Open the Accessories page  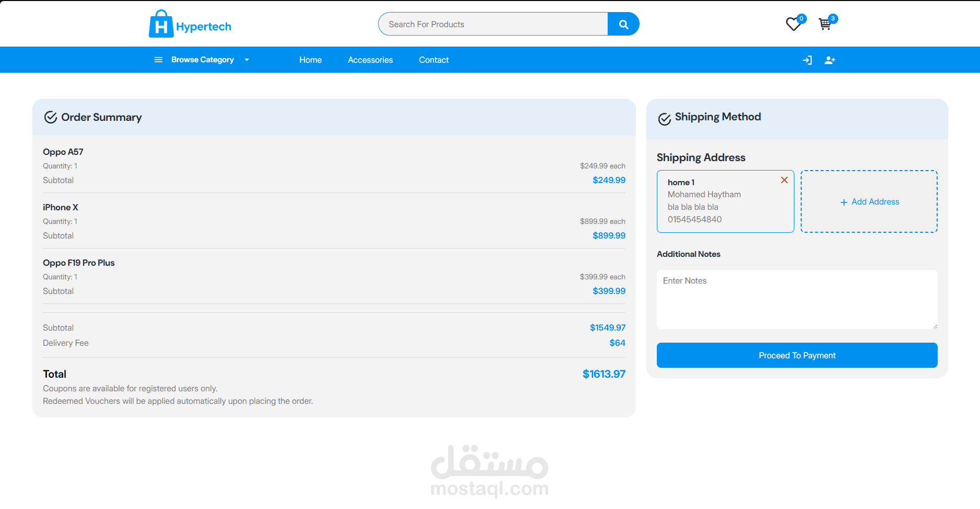370,60
